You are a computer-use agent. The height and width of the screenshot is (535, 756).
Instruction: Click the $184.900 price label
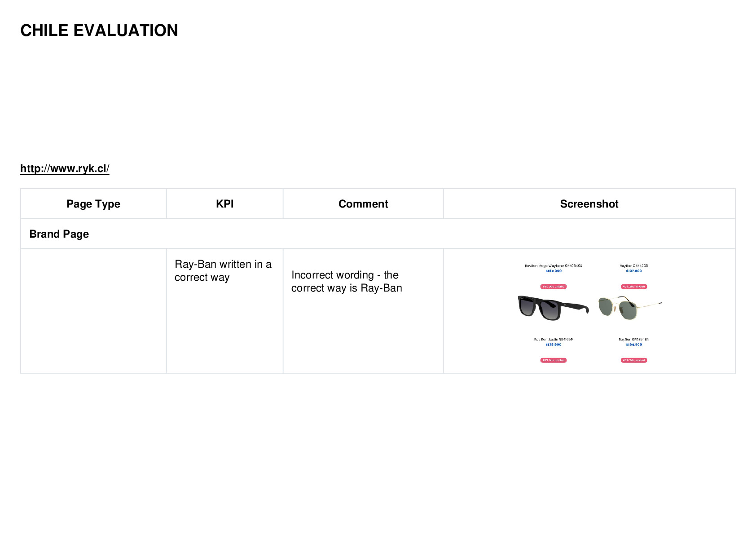553,271
